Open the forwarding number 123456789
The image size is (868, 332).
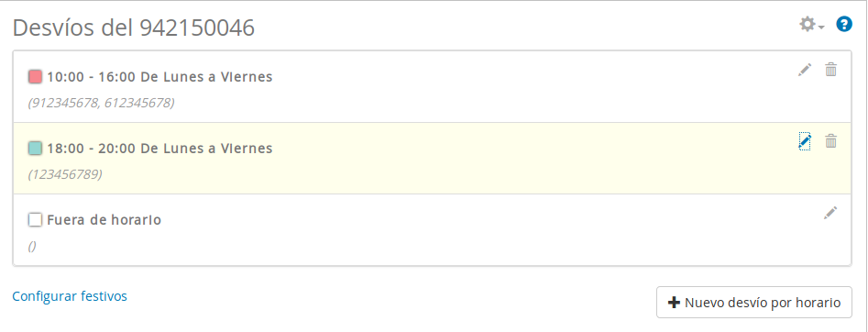coord(65,174)
